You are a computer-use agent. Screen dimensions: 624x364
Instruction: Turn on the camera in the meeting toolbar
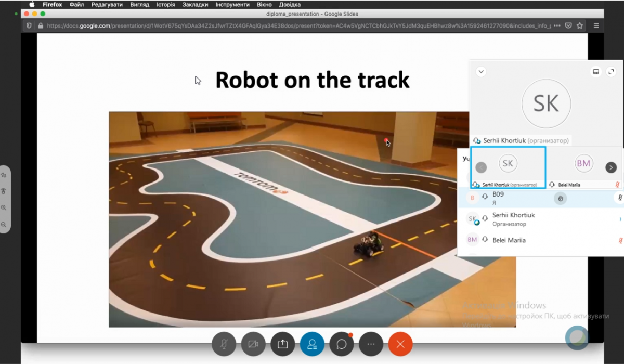(253, 344)
